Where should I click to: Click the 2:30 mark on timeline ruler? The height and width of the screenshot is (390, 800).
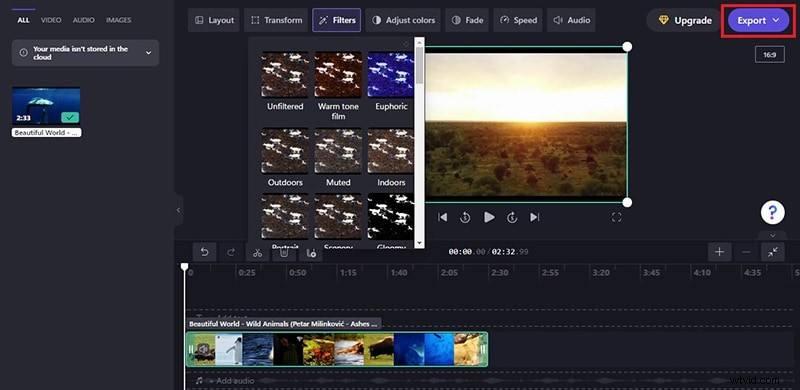click(499, 273)
